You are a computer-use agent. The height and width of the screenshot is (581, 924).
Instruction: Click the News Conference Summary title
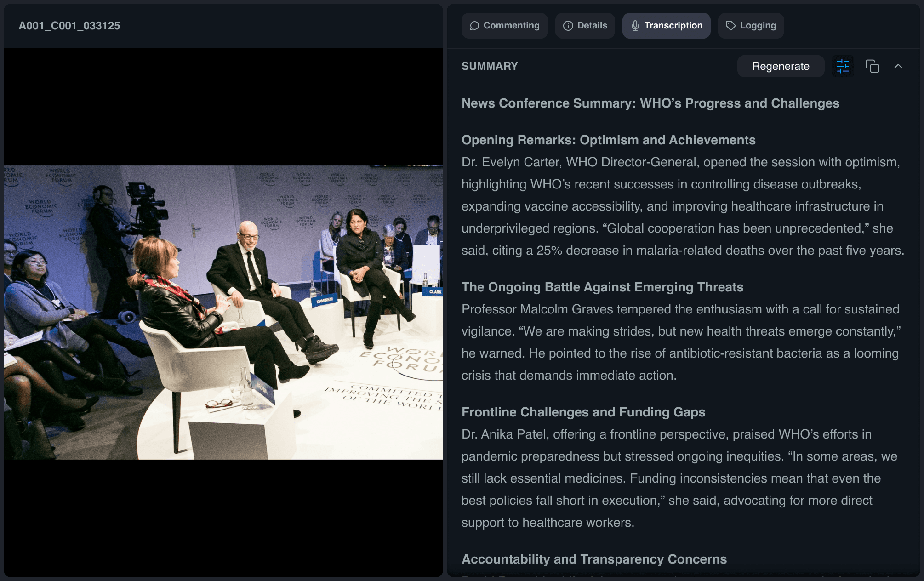tap(650, 103)
